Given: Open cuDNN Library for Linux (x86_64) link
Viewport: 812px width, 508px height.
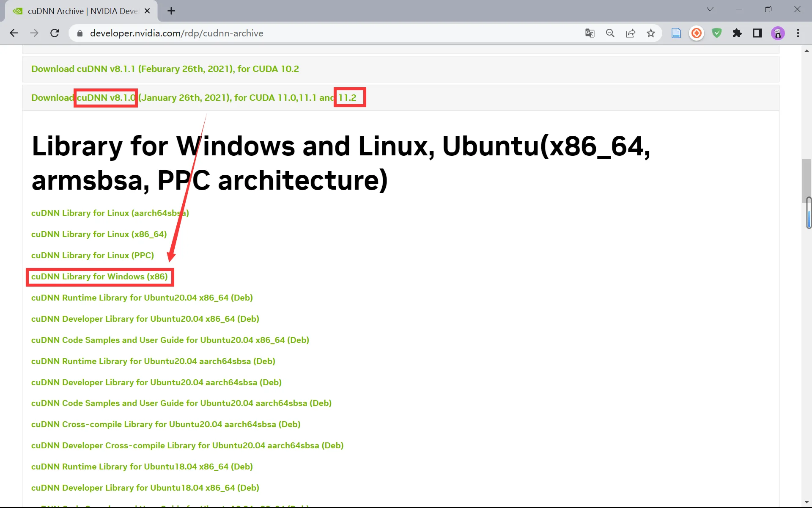Looking at the screenshot, I should (x=99, y=235).
